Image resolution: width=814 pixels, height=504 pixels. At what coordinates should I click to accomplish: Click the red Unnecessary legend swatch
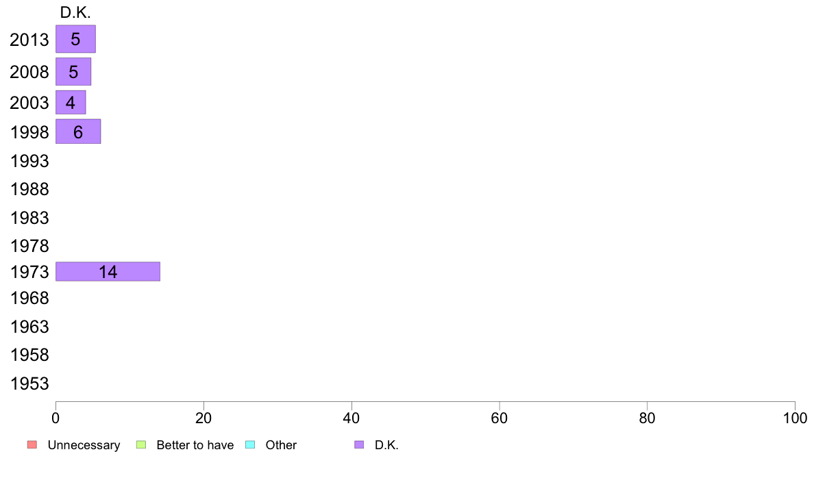pyautogui.click(x=32, y=445)
